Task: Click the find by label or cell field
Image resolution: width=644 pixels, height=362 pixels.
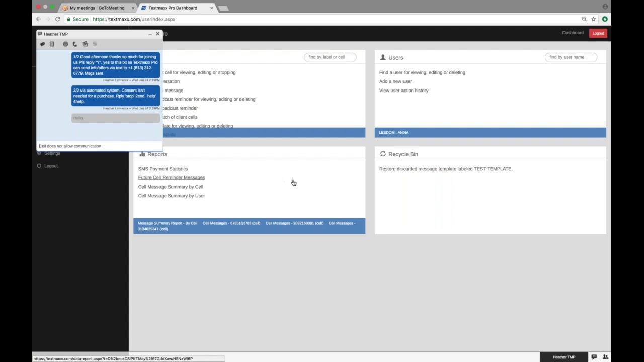Action: tap(330, 57)
